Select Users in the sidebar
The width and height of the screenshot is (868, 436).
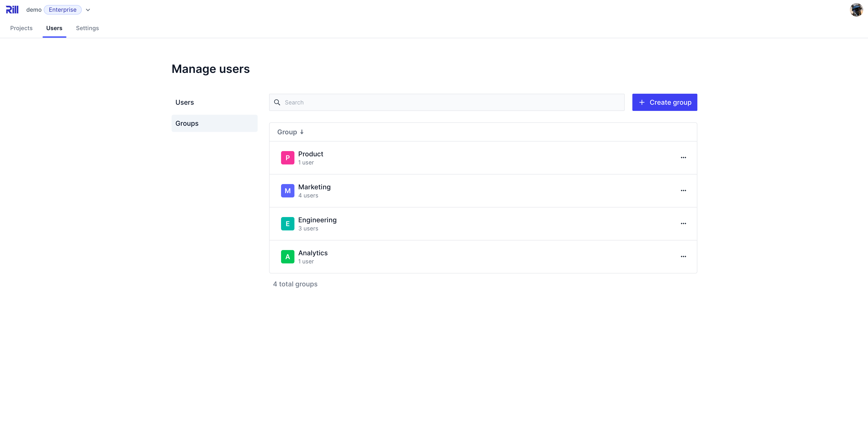pyautogui.click(x=185, y=102)
